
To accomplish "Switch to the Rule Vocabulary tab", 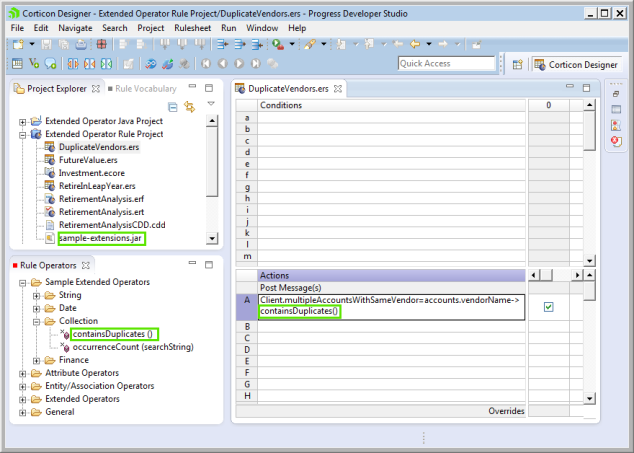I will tap(142, 89).
